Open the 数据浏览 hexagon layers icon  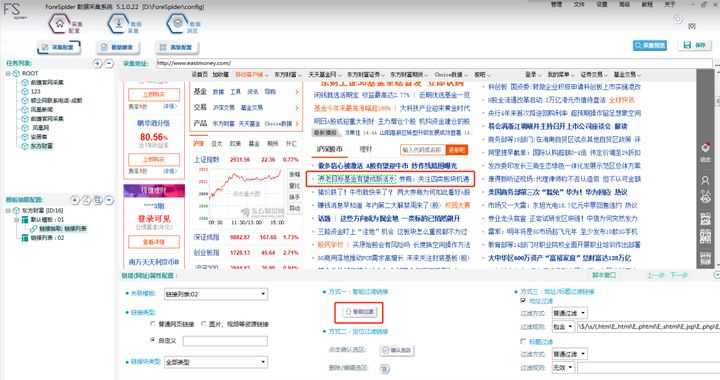[177, 23]
